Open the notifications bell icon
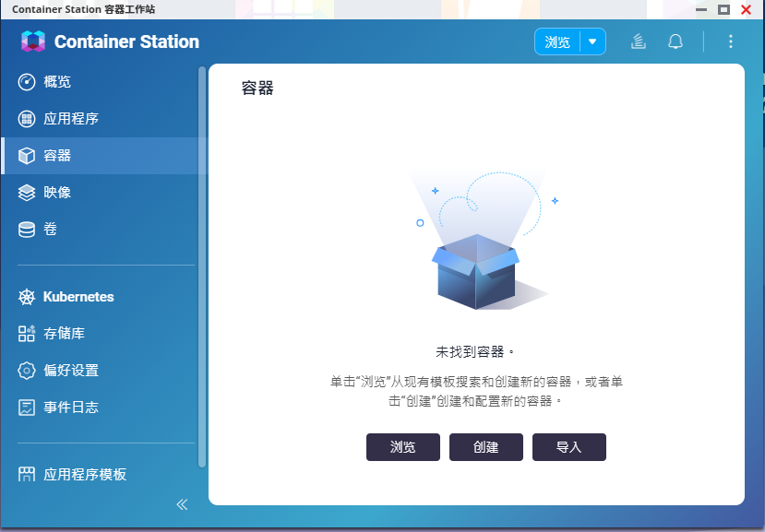Viewport: 765px width, 532px height. click(x=675, y=41)
